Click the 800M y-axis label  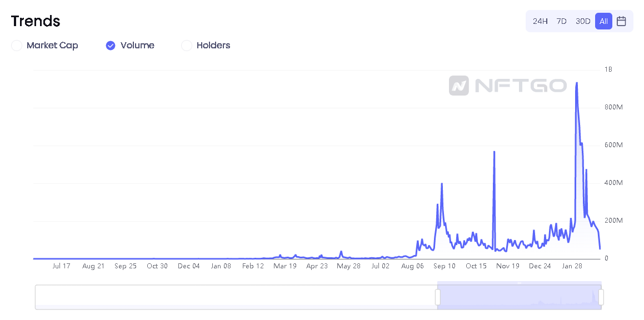coord(613,107)
